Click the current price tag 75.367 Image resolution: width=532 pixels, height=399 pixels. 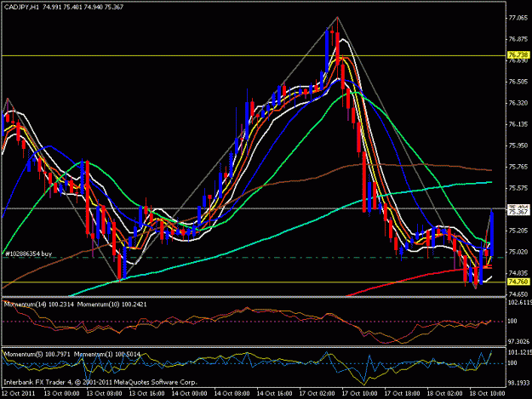point(518,212)
